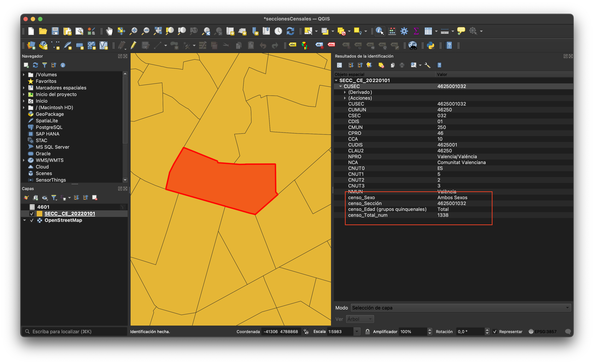Activate the Identify Features tool
Image resolution: width=594 pixels, height=364 pixels.
click(x=380, y=31)
